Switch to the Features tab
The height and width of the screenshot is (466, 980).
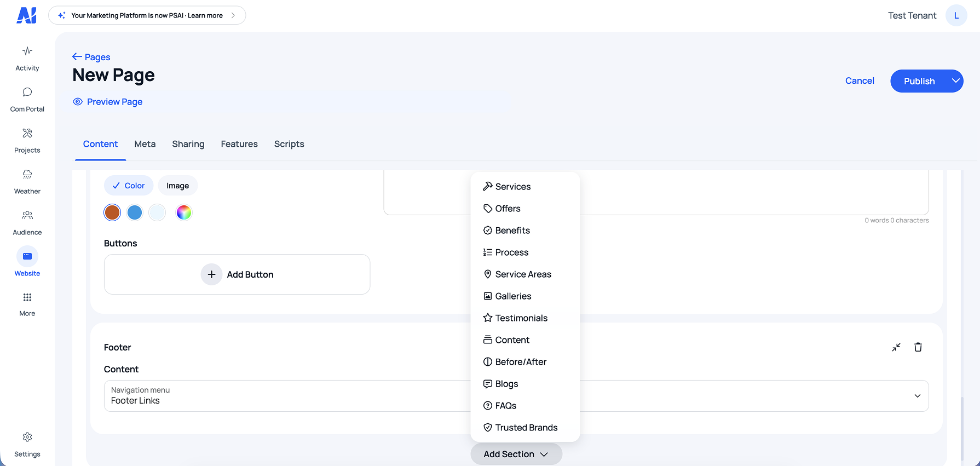point(239,144)
